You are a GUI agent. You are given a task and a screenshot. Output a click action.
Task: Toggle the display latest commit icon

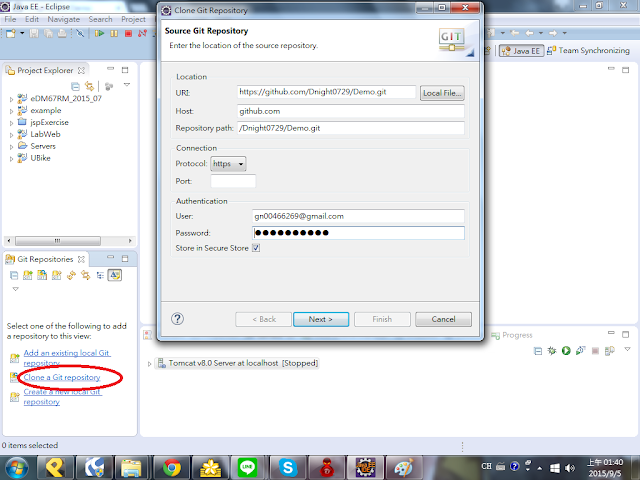pyautogui.click(x=115, y=276)
